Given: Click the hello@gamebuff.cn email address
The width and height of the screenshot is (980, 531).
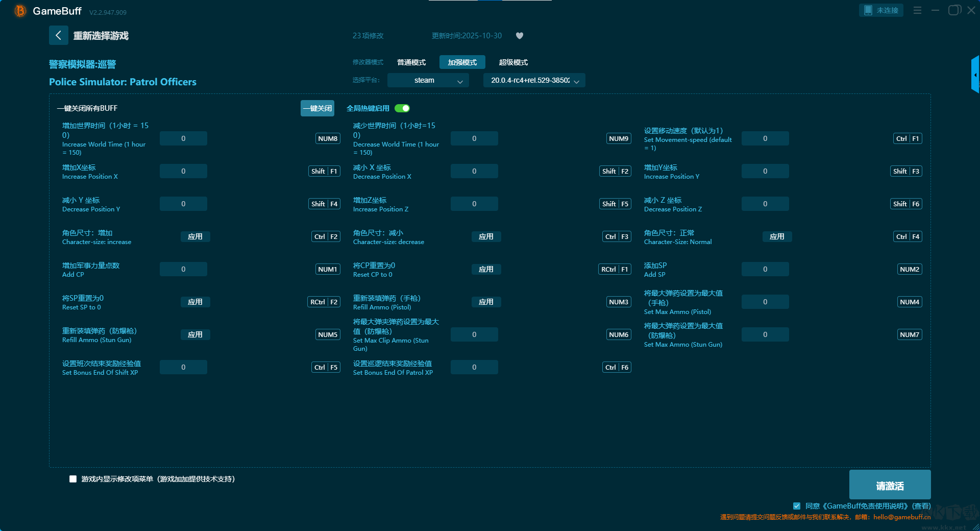Looking at the screenshot, I should tap(902, 517).
